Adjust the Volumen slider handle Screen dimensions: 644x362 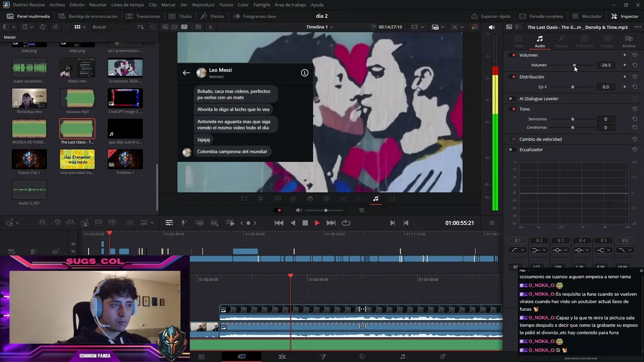coord(574,65)
